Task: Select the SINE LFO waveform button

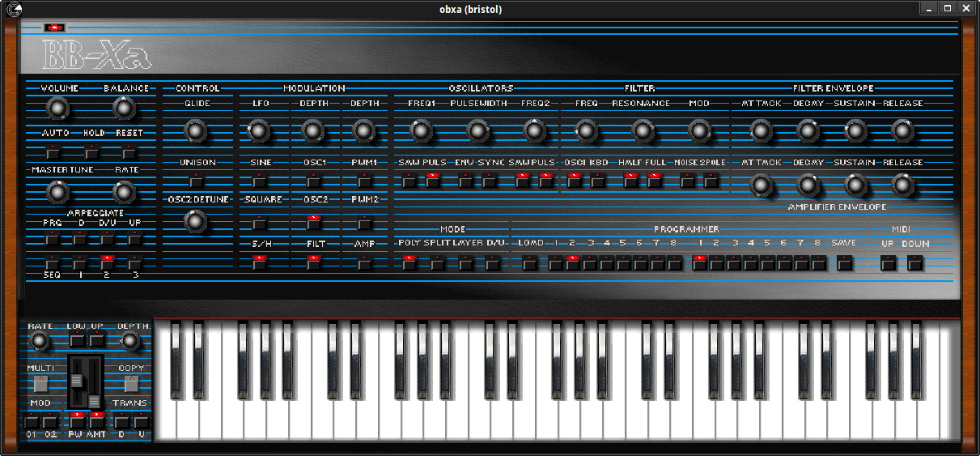Action: [259, 181]
